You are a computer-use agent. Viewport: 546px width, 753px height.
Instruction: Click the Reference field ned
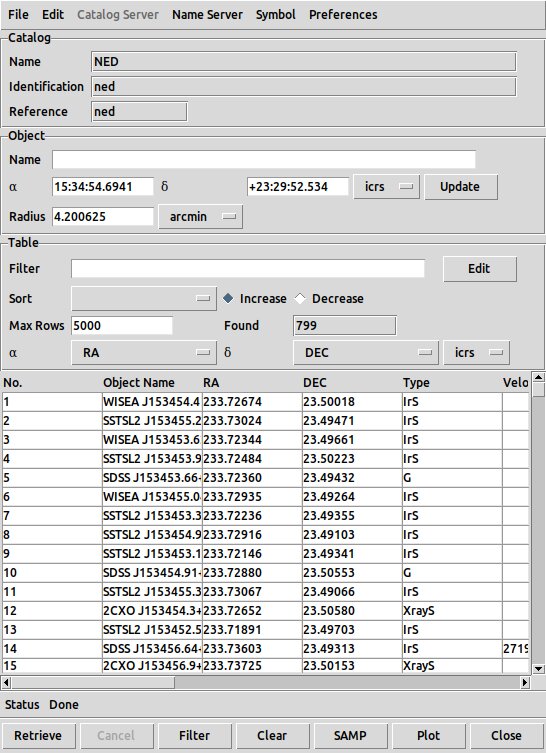pos(139,111)
